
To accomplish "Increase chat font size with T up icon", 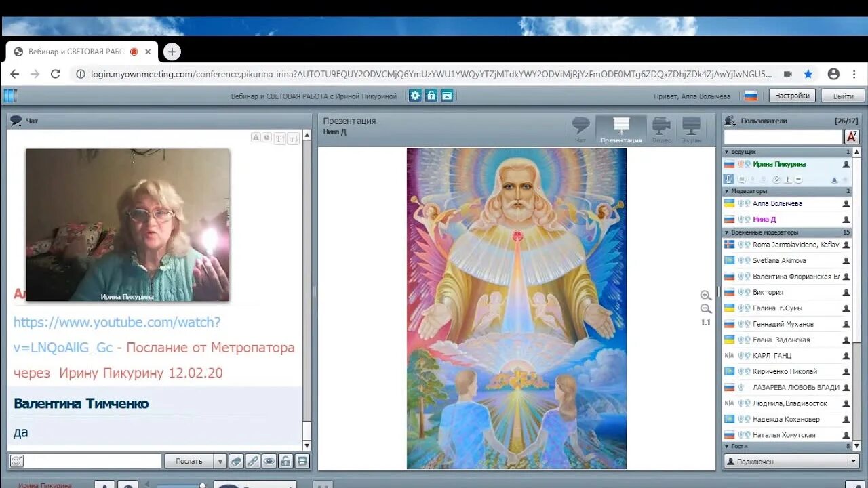I will pyautogui.click(x=279, y=138).
